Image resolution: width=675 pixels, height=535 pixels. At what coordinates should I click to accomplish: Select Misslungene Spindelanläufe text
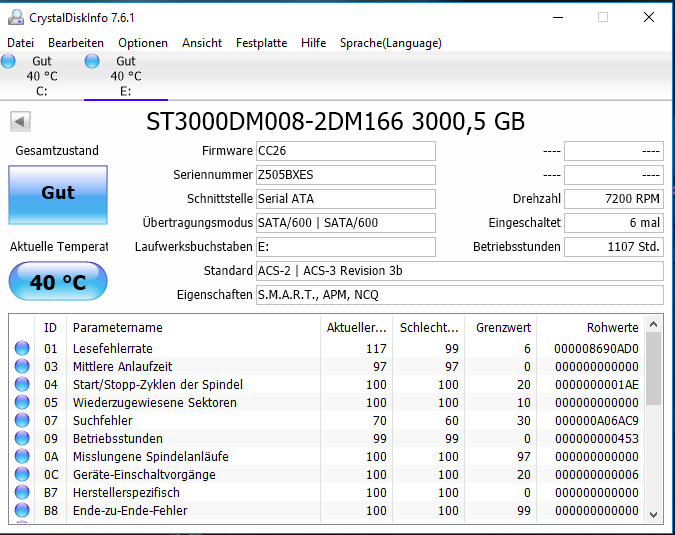pyautogui.click(x=151, y=457)
